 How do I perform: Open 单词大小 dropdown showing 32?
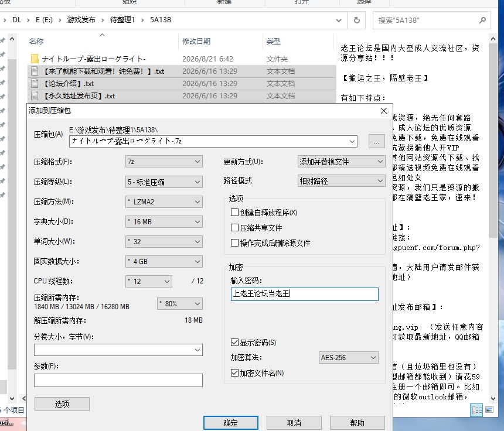pyautogui.click(x=164, y=241)
